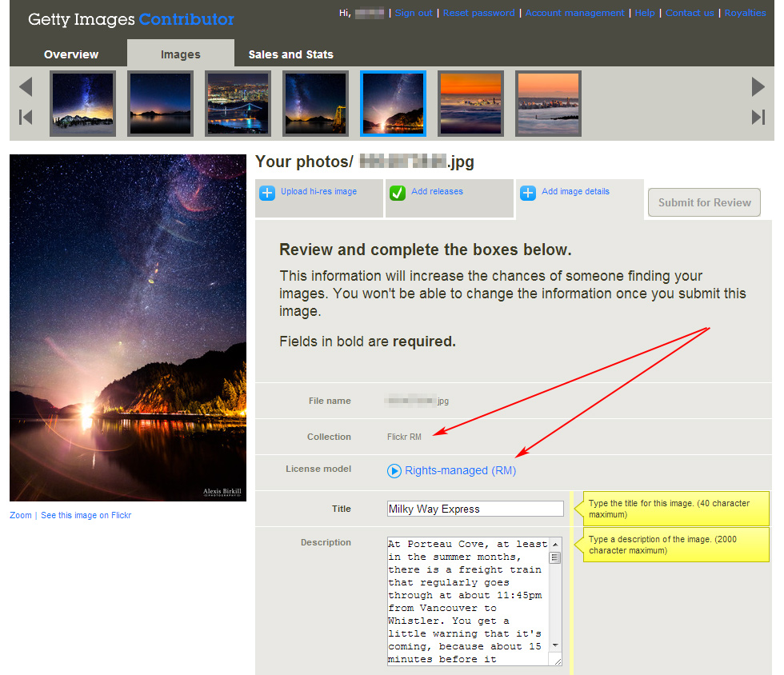Open the Upload hi-res image step
The image size is (784, 675).
coord(318,191)
